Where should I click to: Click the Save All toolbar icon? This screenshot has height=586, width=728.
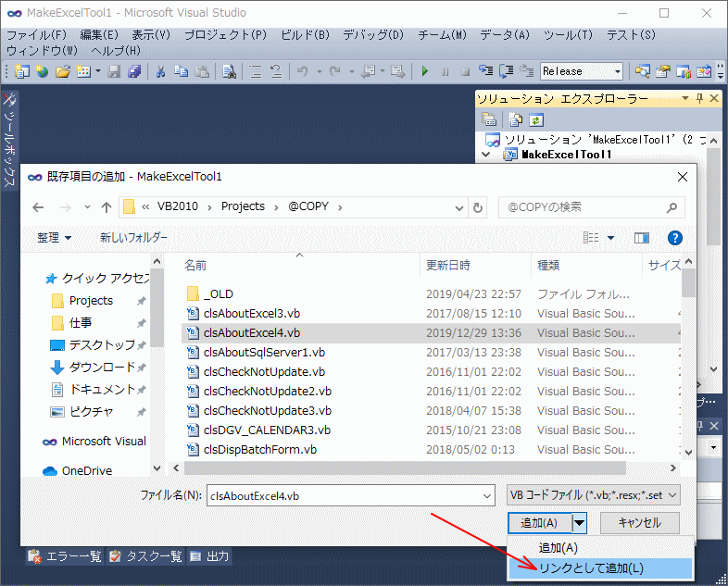[134, 71]
